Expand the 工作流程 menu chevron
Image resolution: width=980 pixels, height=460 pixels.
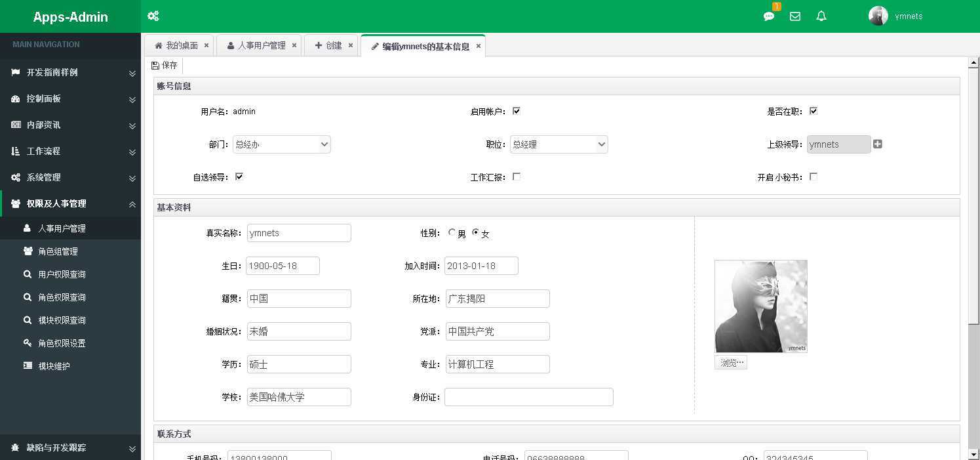(x=132, y=152)
